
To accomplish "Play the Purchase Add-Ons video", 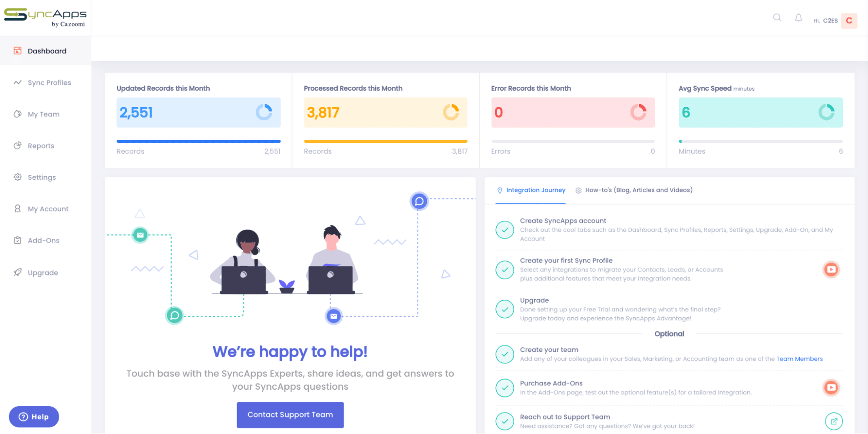I will pos(831,387).
